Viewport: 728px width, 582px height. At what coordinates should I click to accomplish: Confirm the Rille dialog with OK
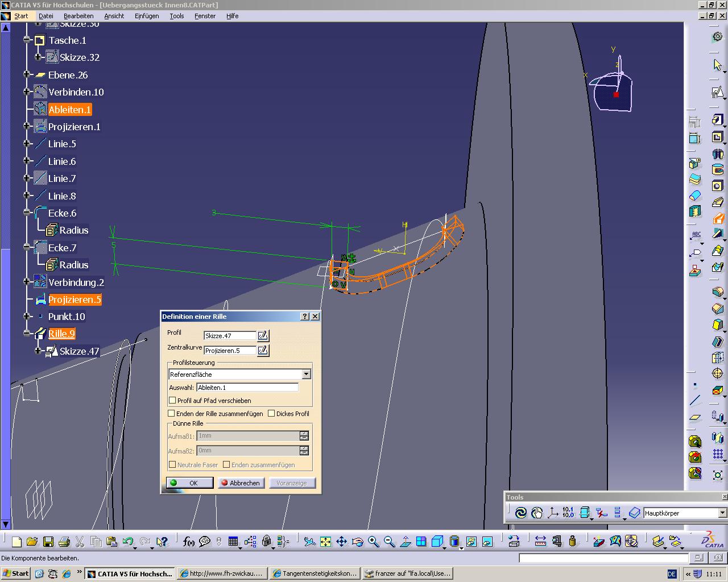(x=189, y=483)
